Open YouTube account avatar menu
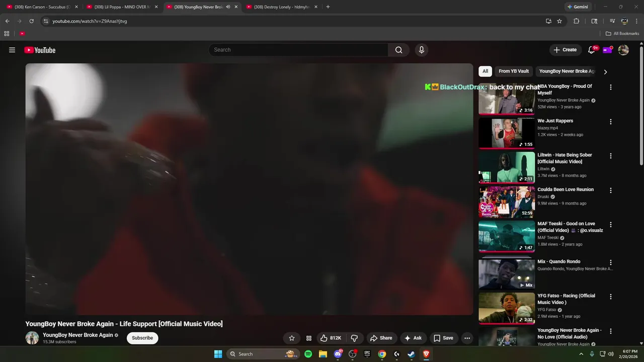This screenshot has width=644, height=362. point(623,50)
